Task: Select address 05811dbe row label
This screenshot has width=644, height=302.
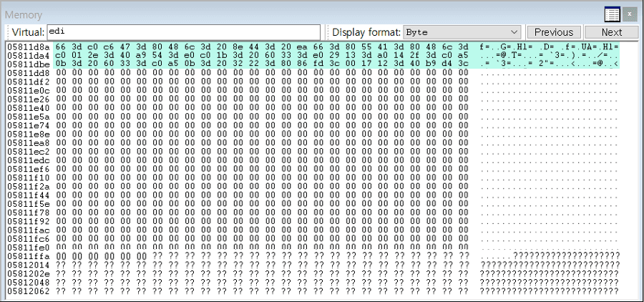Action: click(x=29, y=64)
